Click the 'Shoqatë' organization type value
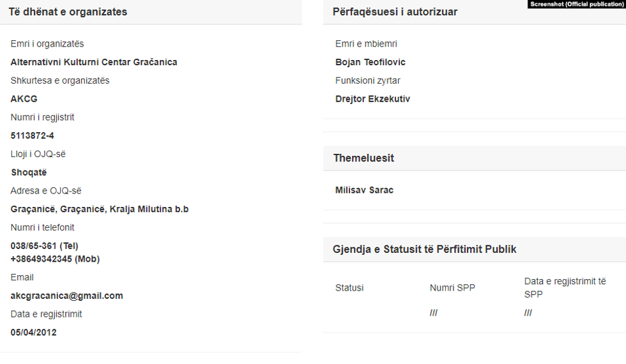Image resolution: width=626 pixels, height=364 pixels. [x=29, y=172]
